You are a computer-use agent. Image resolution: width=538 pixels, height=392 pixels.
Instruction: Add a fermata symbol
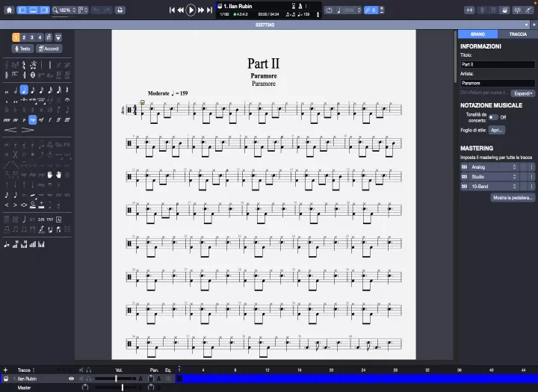pyautogui.click(x=67, y=100)
